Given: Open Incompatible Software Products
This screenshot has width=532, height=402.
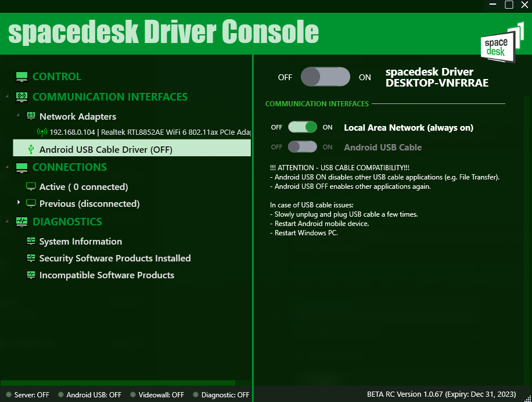Looking at the screenshot, I should (x=106, y=275).
